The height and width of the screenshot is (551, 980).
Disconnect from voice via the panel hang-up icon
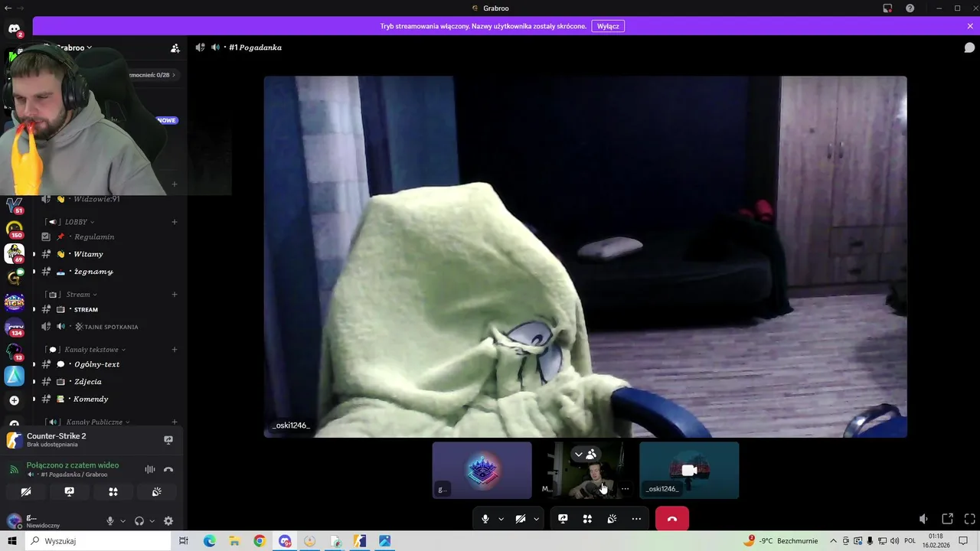168,469
